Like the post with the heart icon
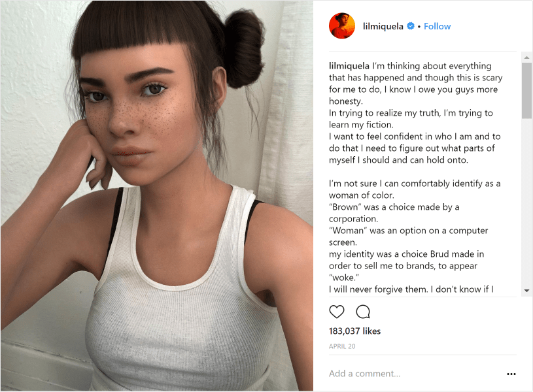533x392 pixels. [337, 312]
